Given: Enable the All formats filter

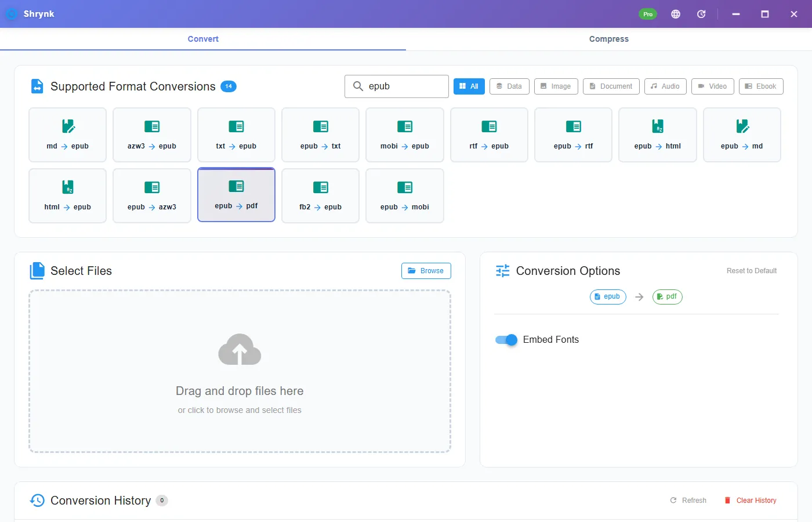Looking at the screenshot, I should click(x=469, y=86).
